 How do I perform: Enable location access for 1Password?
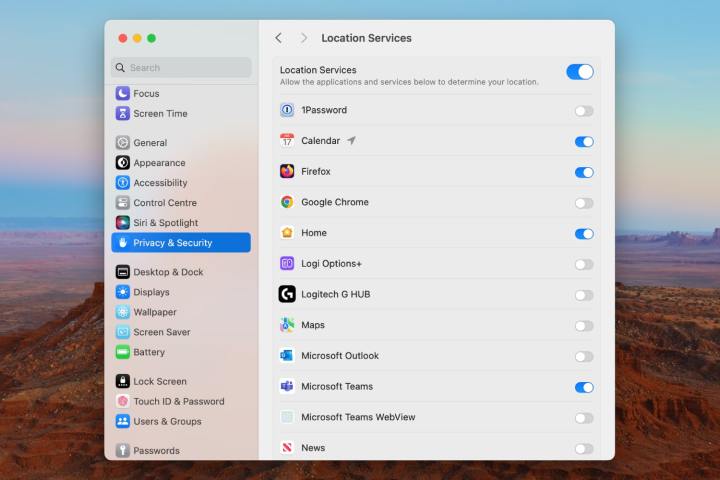[x=584, y=111]
